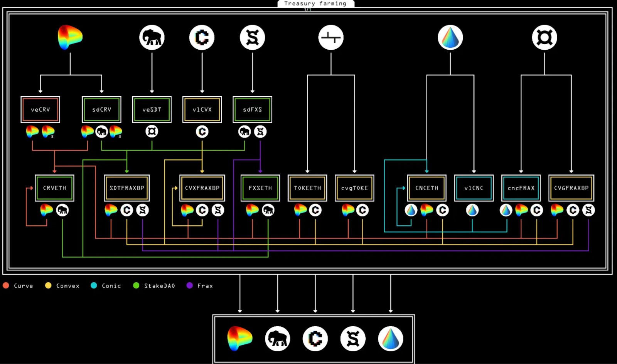This screenshot has width=617, height=364.
Task: Open the Treasury farming title tab
Action: tap(315, 3)
